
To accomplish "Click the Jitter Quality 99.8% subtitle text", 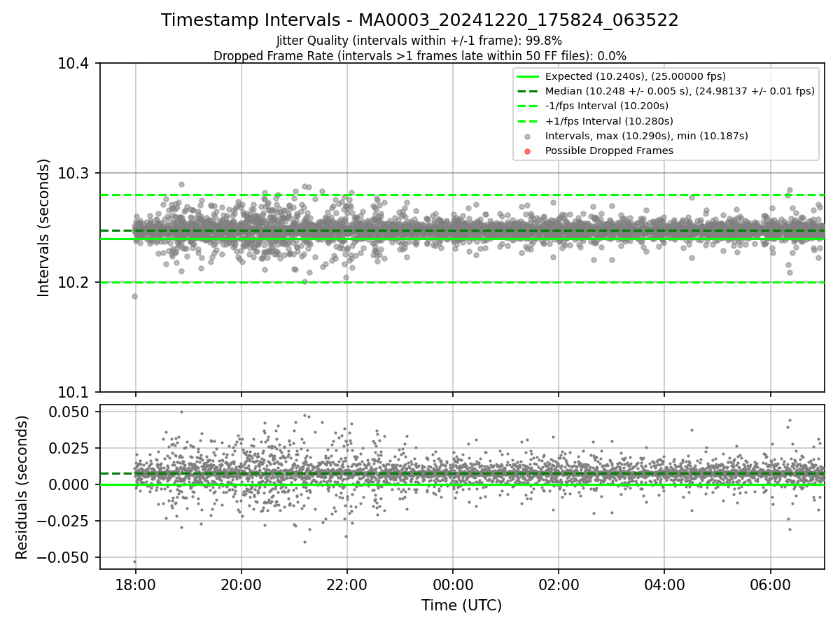I will [x=419, y=41].
